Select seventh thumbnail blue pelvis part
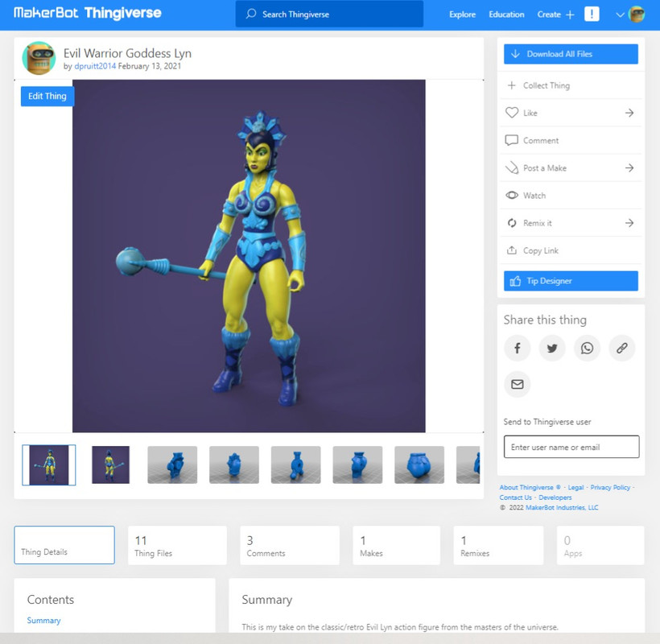Viewport: 660px width, 644px height. (x=419, y=464)
